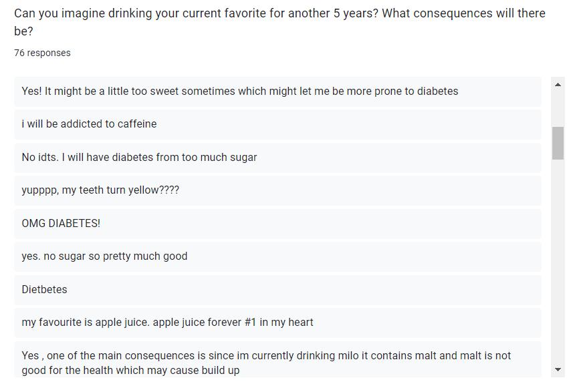
Task: Click 'good for the health which may cause build up' line
Action: click(x=130, y=370)
